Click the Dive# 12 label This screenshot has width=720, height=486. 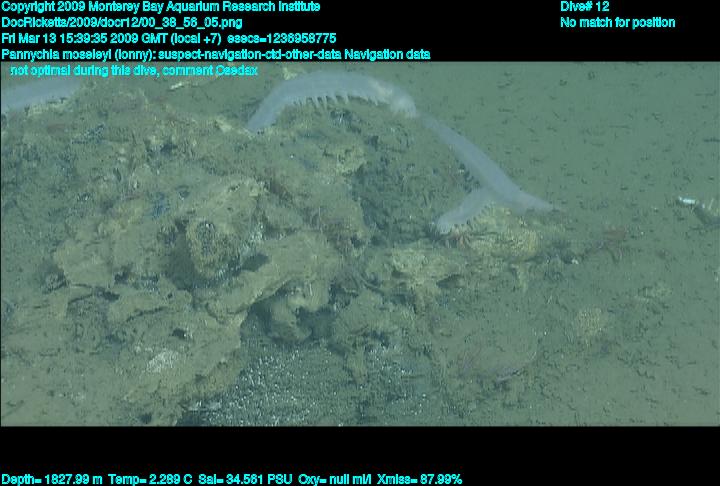(585, 6)
